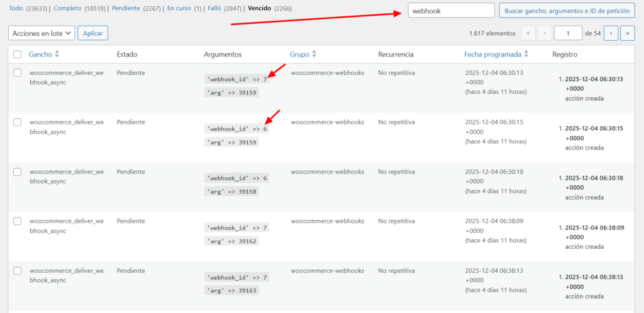644x313 pixels.
Task: Click sort arrows beside Gancho header
Action: 57,55
